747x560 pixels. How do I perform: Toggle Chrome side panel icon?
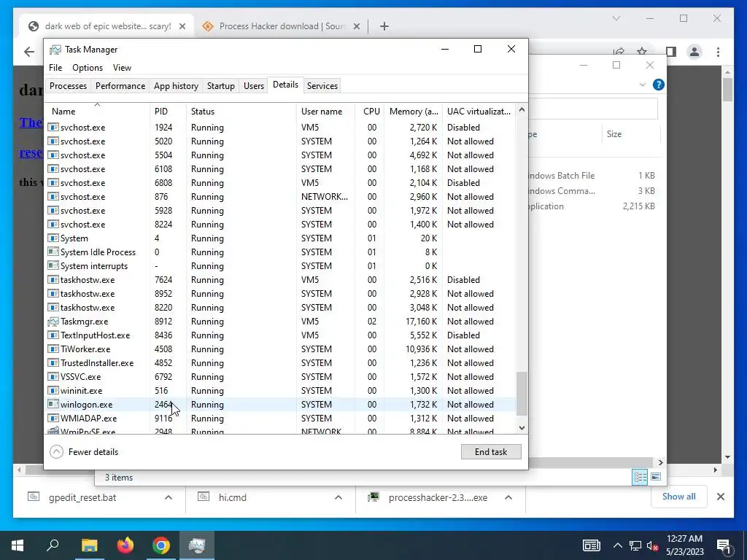671,52
